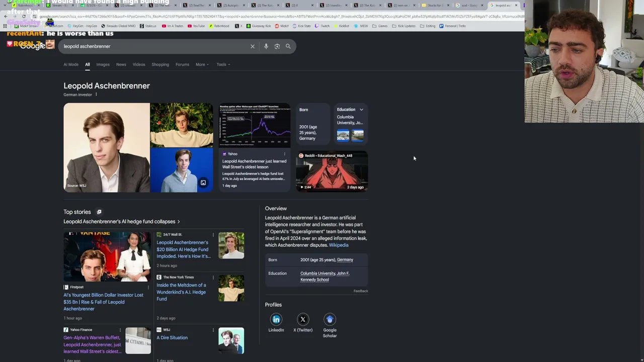The width and height of the screenshot is (644, 362).
Task: Open the Wikipedia link in Overview
Action: (339, 245)
